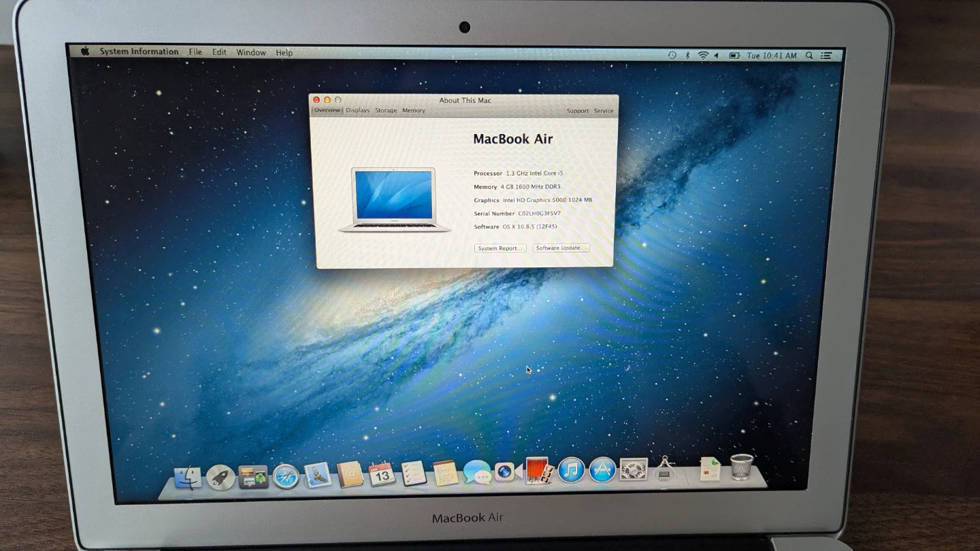The width and height of the screenshot is (980, 551).
Task: Open the battery status menu
Action: (734, 56)
